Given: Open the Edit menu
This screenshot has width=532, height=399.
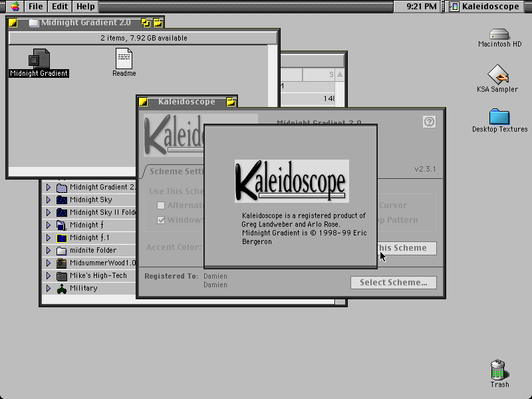Looking at the screenshot, I should (x=60, y=6).
